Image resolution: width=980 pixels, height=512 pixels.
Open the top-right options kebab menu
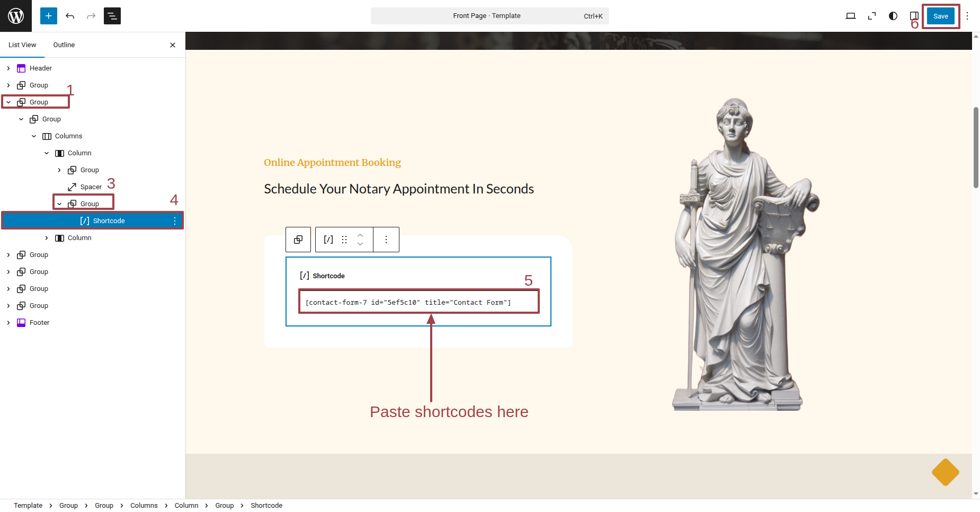pyautogui.click(x=967, y=16)
